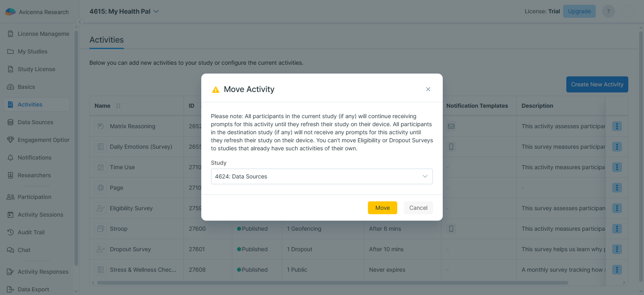The image size is (644, 295).
Task: Select the Audit Trail sidebar item
Action: [x=31, y=232]
